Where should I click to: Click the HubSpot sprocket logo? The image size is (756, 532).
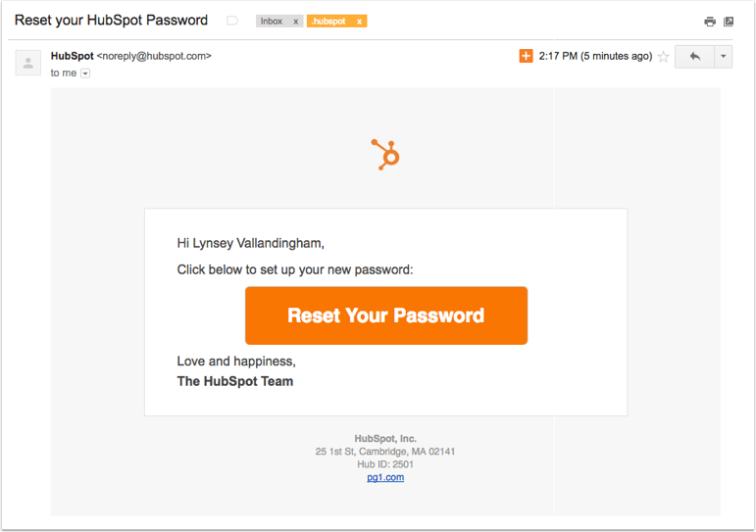[x=385, y=155]
